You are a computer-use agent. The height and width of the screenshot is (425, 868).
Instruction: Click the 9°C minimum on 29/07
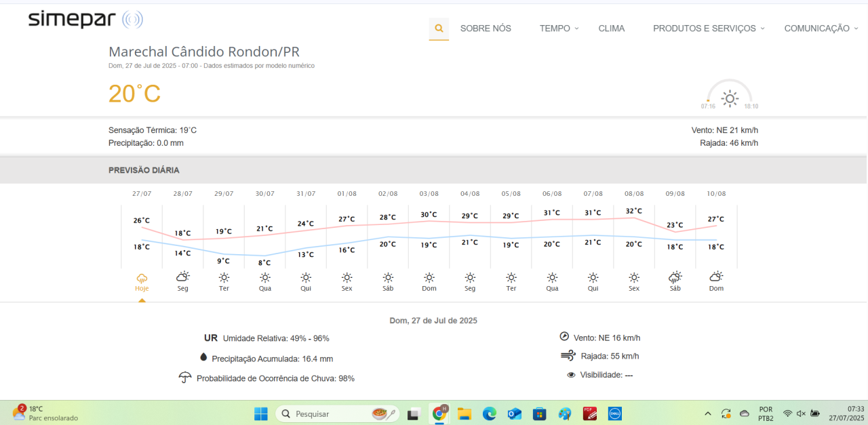[x=224, y=260]
